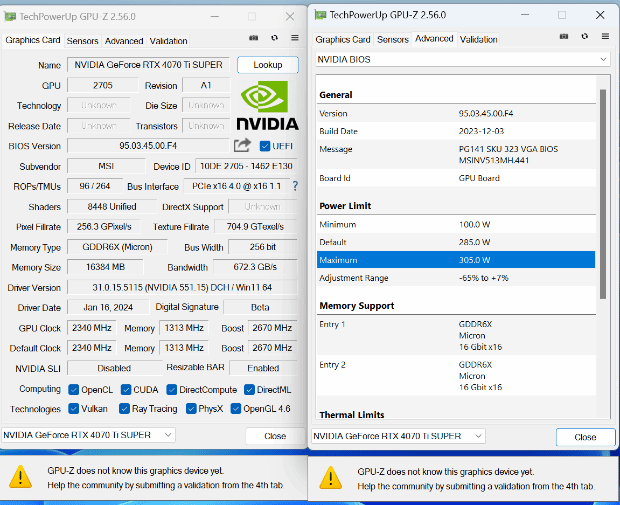620x505 pixels.
Task: Select the Maximum power limit row
Action: (455, 260)
